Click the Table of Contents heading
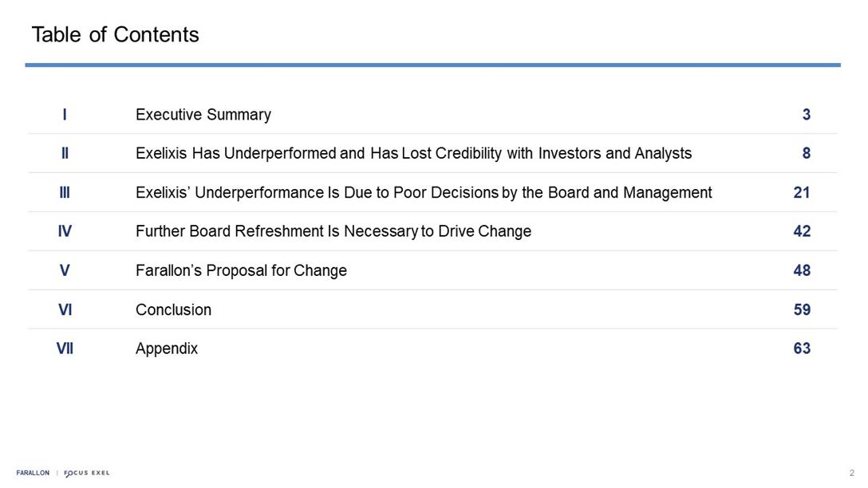Viewport: 868px width, 488px height. [115, 35]
